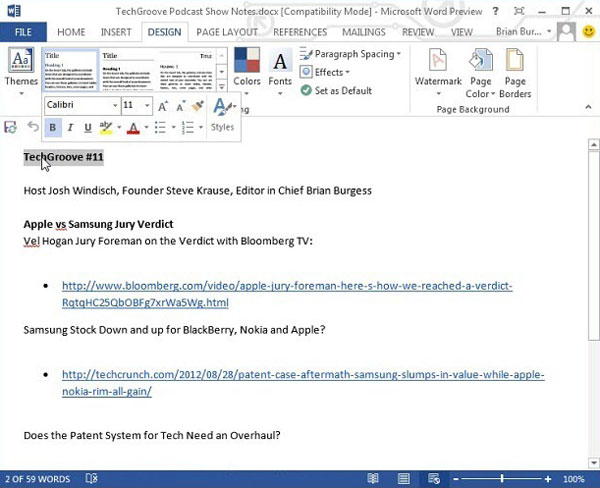Viewport: 600px width, 488px height.
Task: Expand bullets dropdown arrow
Action: tap(173, 127)
